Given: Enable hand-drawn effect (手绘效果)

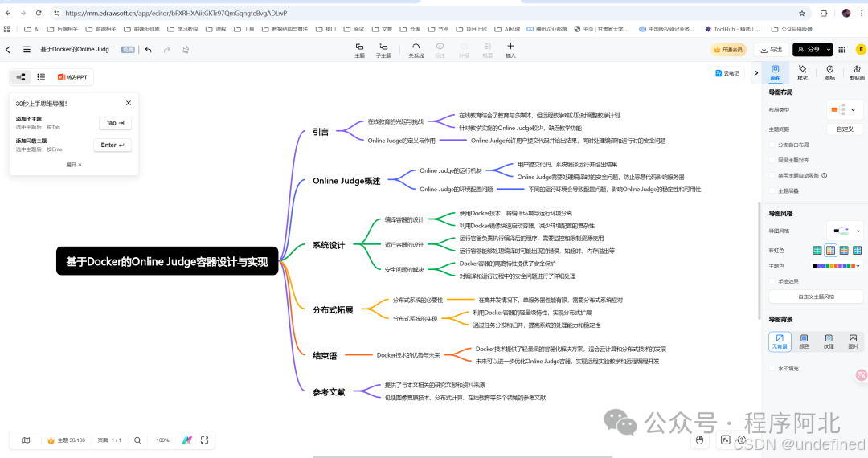Looking at the screenshot, I should (x=772, y=281).
